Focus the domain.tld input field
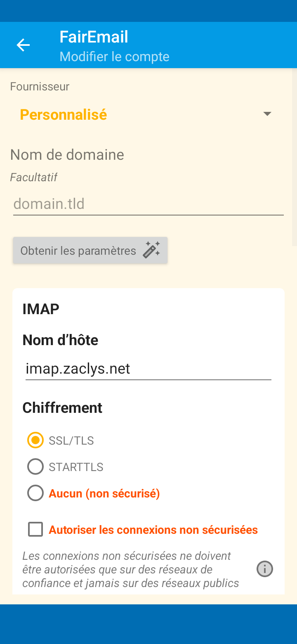 pos(148,204)
